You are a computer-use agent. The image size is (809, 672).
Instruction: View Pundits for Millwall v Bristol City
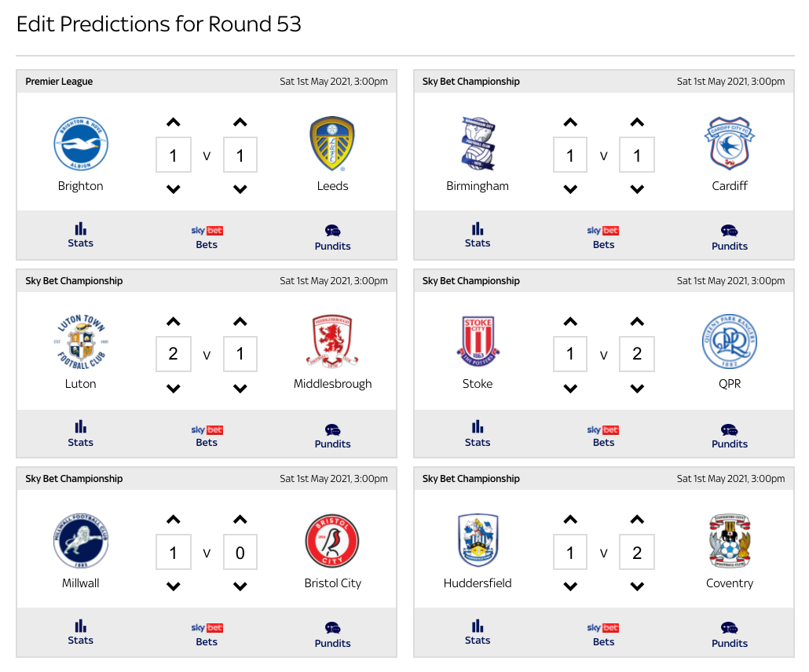[x=332, y=634]
